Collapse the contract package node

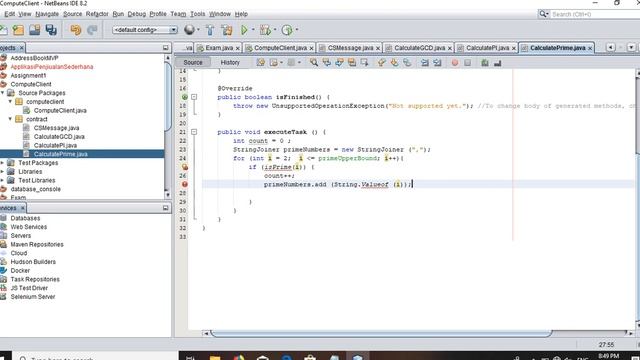pos(10,119)
